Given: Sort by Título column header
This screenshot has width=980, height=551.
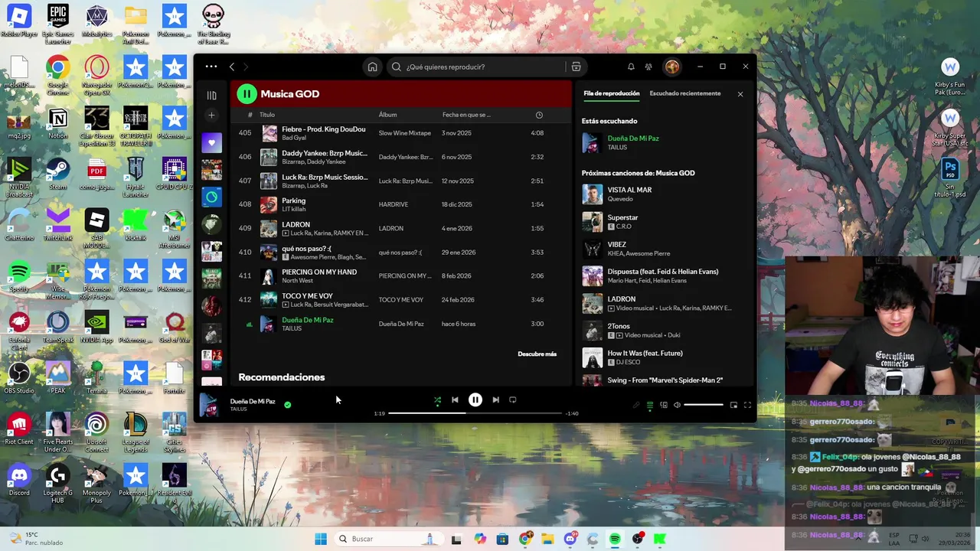Looking at the screenshot, I should [x=267, y=115].
